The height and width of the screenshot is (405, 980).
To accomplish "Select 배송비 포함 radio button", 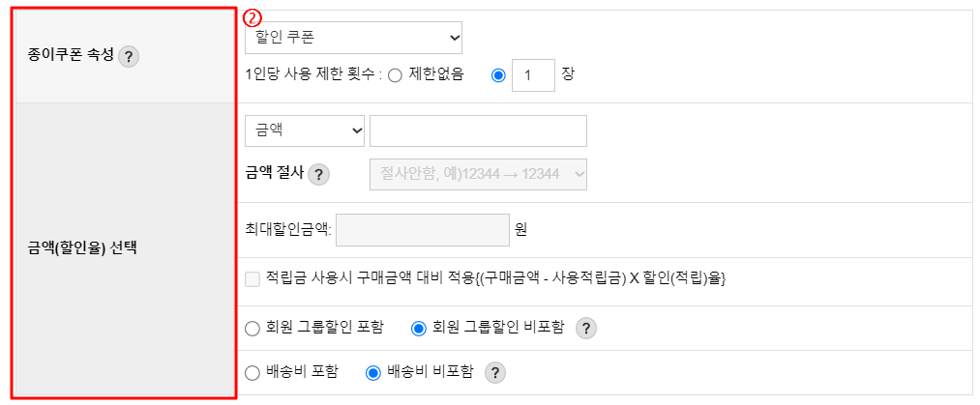I will (252, 373).
